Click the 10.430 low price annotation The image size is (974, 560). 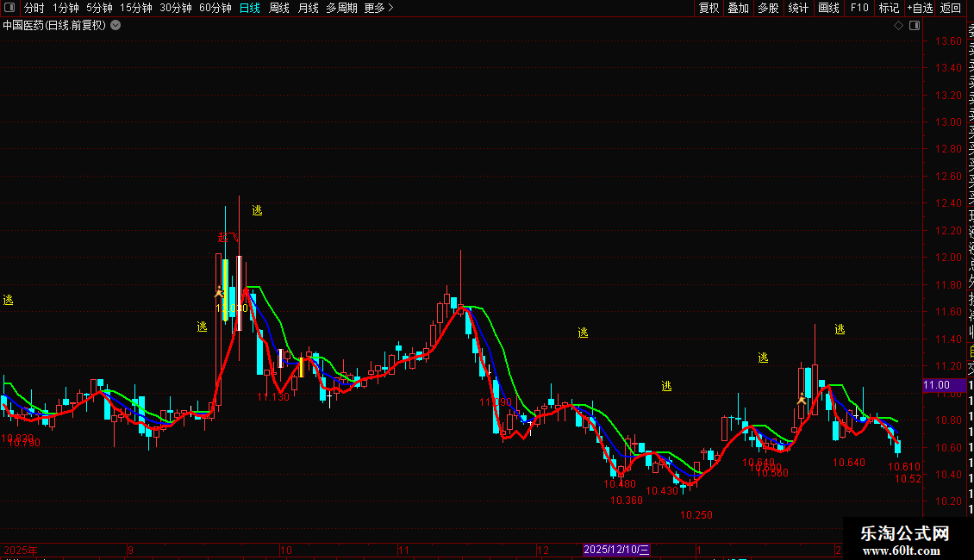[x=662, y=490]
